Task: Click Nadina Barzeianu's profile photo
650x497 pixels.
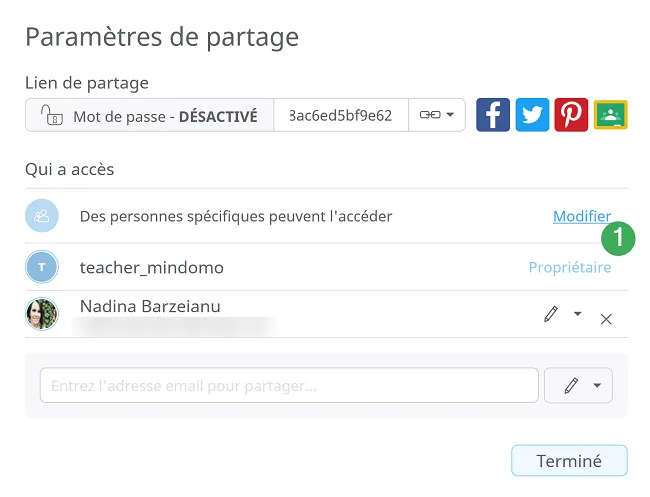Action: click(x=42, y=314)
